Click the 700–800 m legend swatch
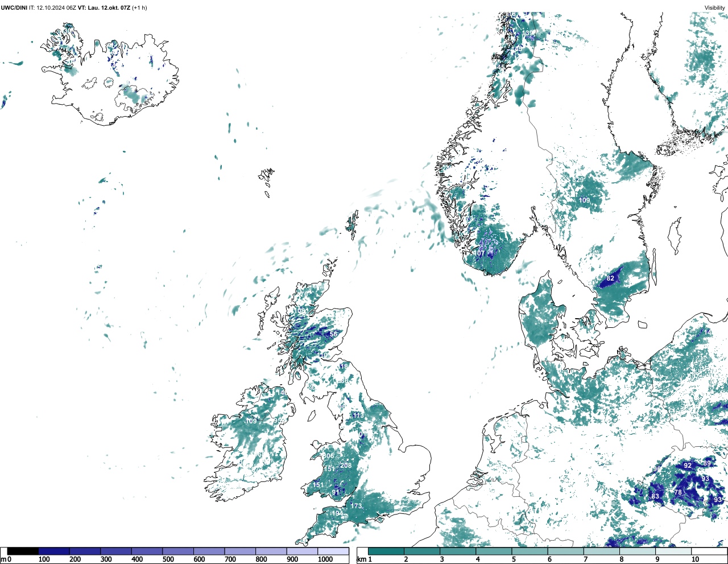 point(240,551)
